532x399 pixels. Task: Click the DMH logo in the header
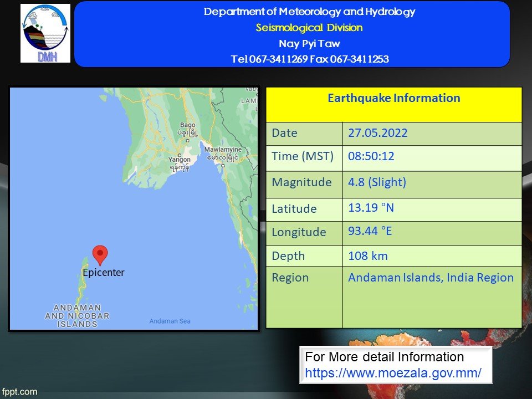pyautogui.click(x=45, y=33)
